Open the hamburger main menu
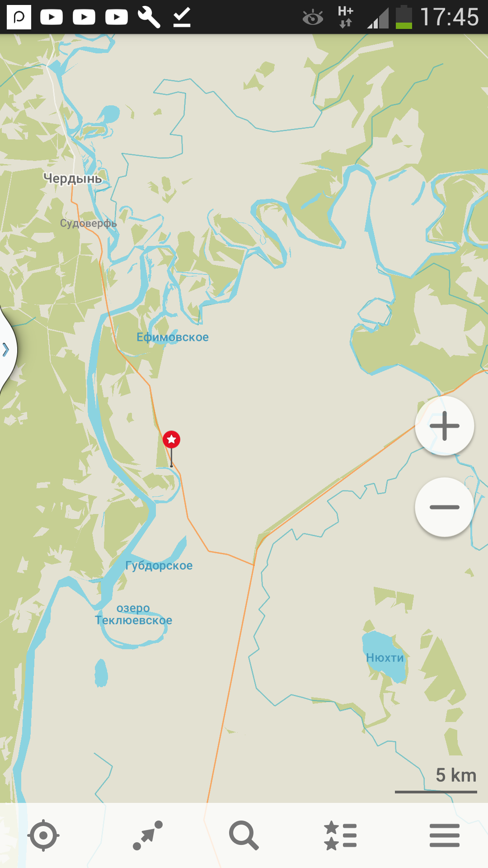 coord(445,835)
